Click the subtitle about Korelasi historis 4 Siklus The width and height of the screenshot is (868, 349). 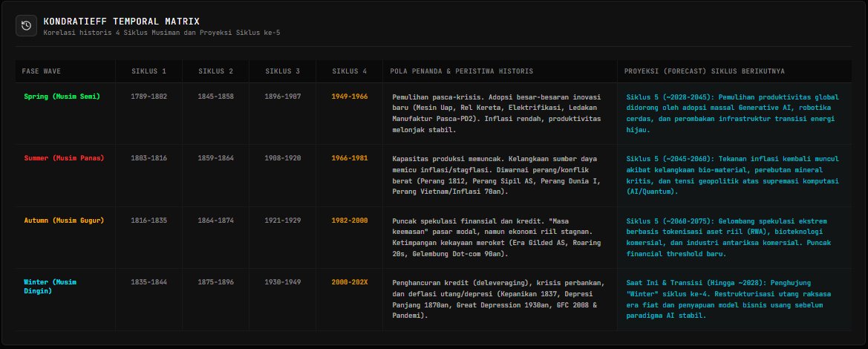tap(162, 33)
